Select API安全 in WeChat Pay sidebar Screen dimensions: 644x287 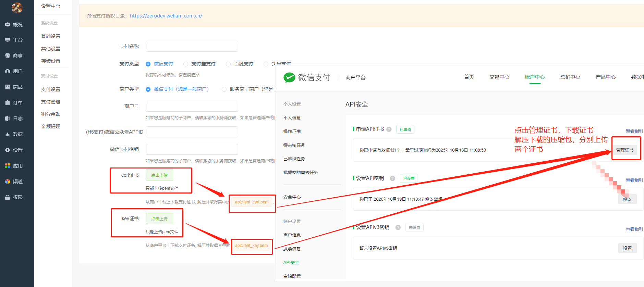[291, 263]
